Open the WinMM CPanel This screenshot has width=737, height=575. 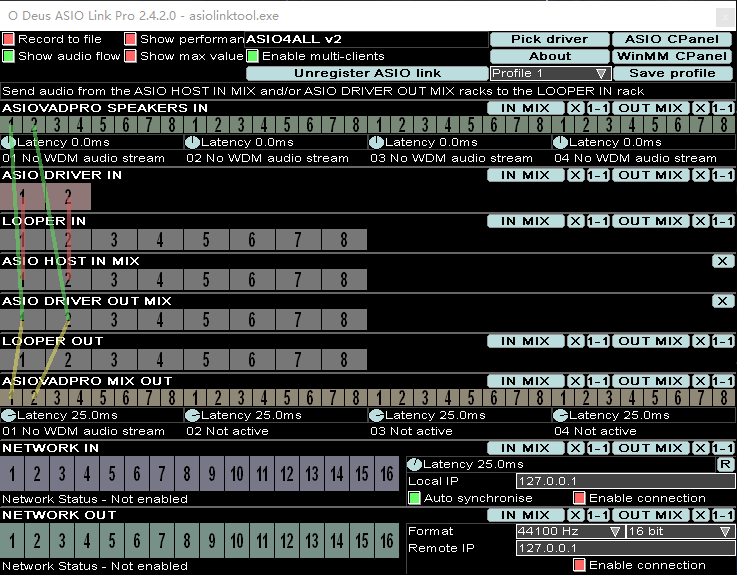click(672, 56)
